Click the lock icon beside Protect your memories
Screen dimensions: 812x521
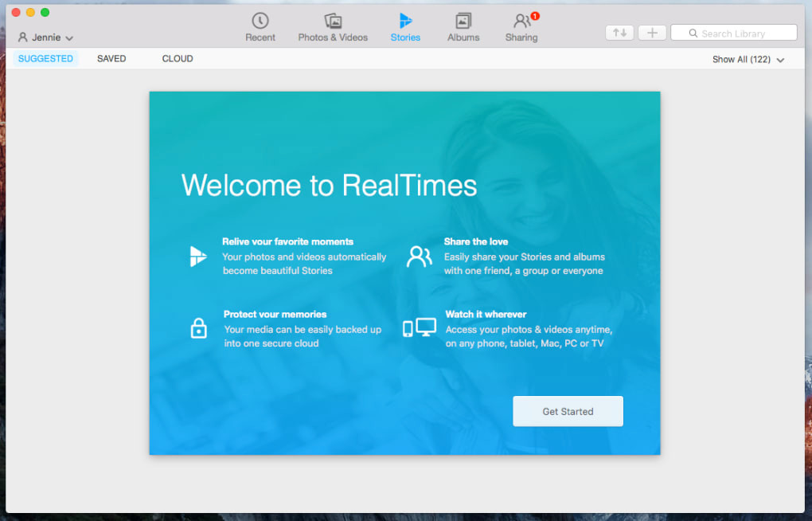198,328
